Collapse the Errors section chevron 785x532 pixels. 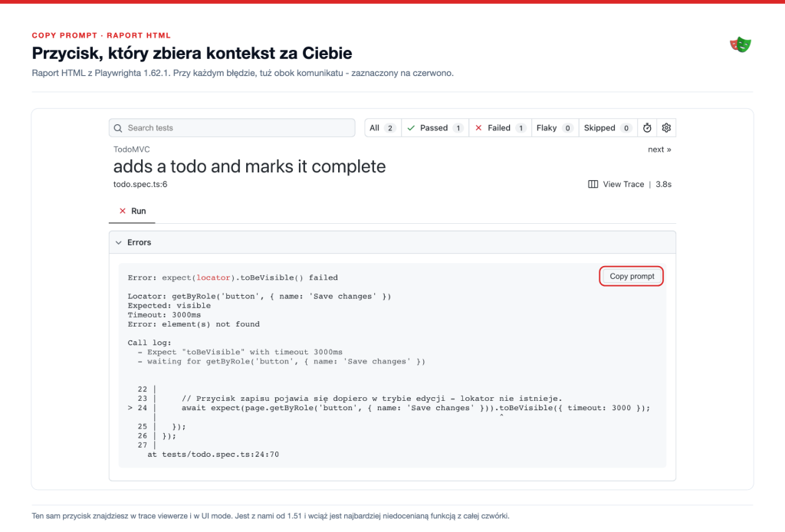click(x=119, y=243)
